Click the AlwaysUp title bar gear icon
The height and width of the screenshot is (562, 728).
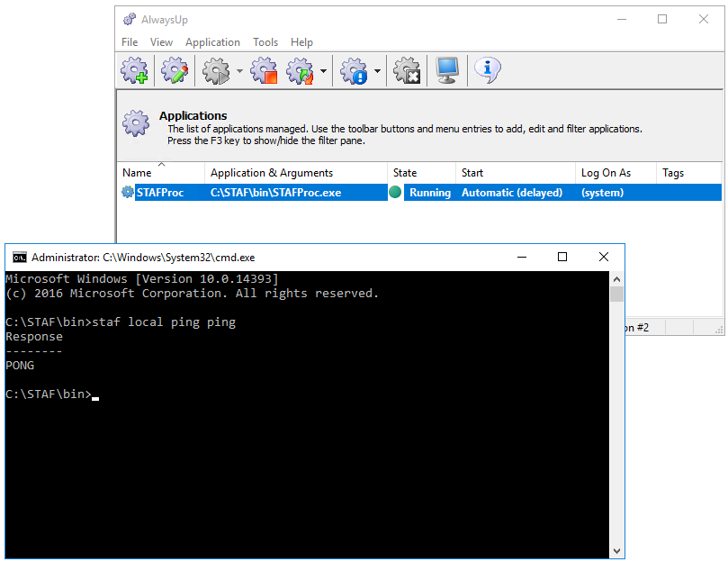coord(130,20)
